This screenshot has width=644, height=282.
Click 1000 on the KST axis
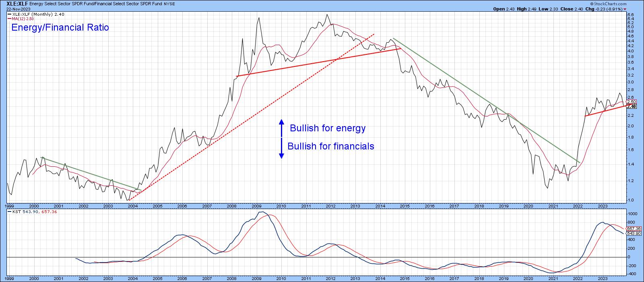tap(632, 214)
